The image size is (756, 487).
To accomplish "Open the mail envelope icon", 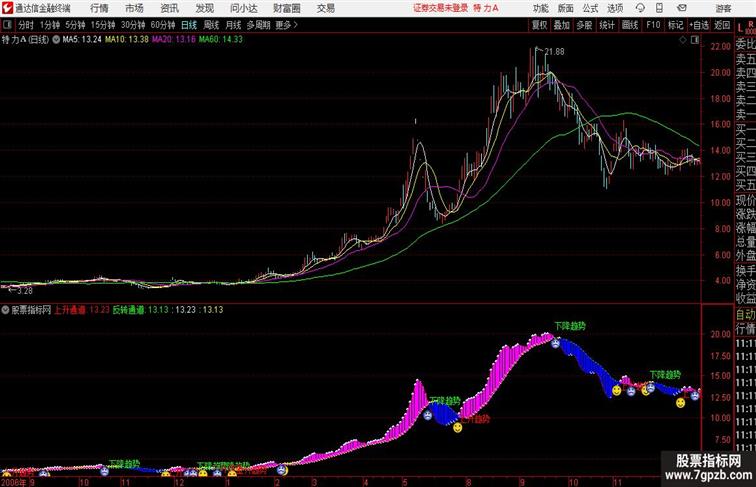I will 682,8.
